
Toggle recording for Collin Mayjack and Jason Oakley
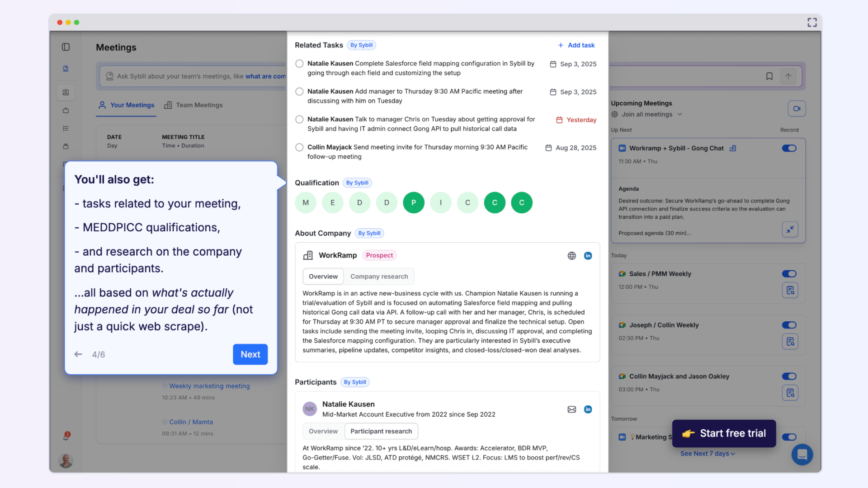pos(789,376)
